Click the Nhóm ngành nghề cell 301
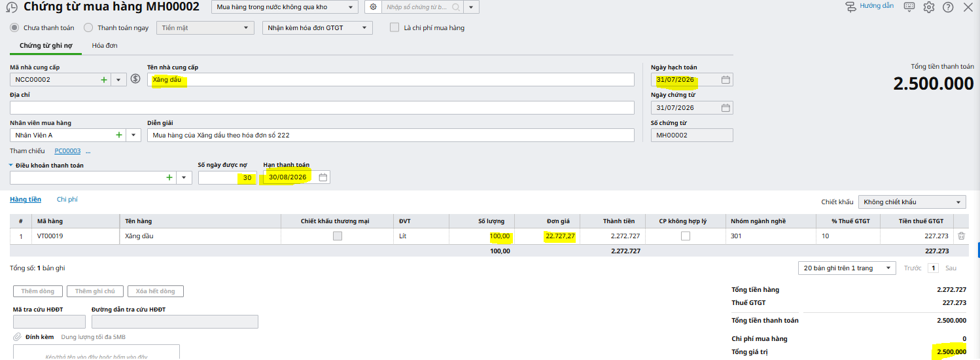The image size is (980, 360). pos(771,236)
